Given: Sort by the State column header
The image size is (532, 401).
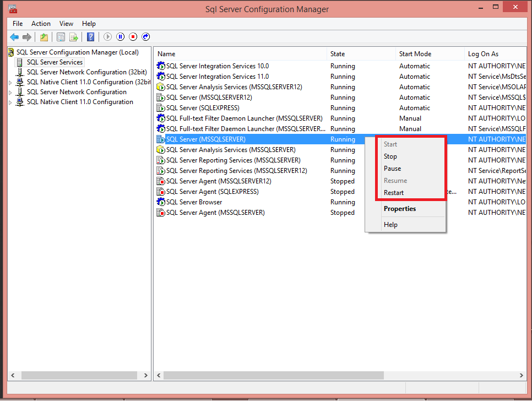Looking at the screenshot, I should point(361,54).
